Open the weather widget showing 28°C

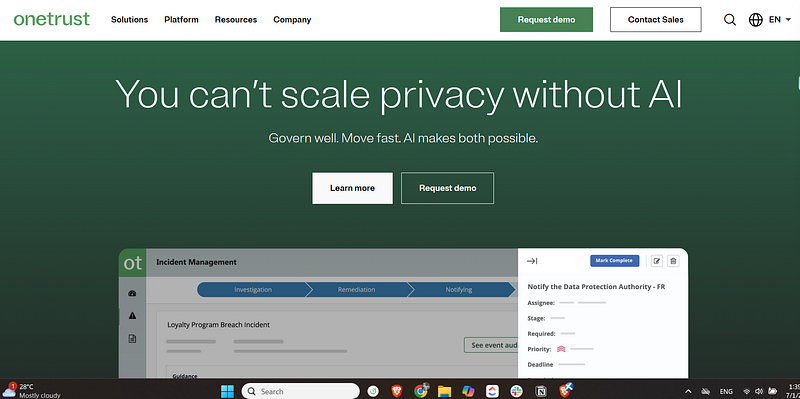click(31, 391)
